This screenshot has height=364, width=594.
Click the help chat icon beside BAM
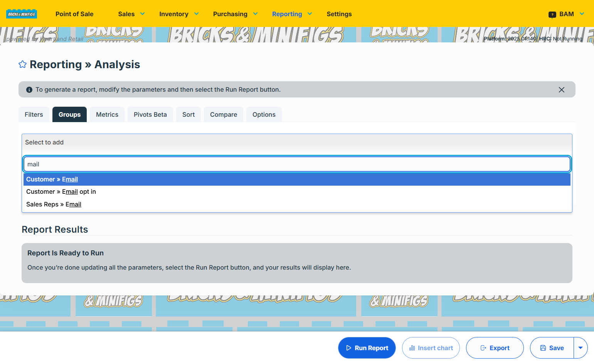pyautogui.click(x=552, y=14)
